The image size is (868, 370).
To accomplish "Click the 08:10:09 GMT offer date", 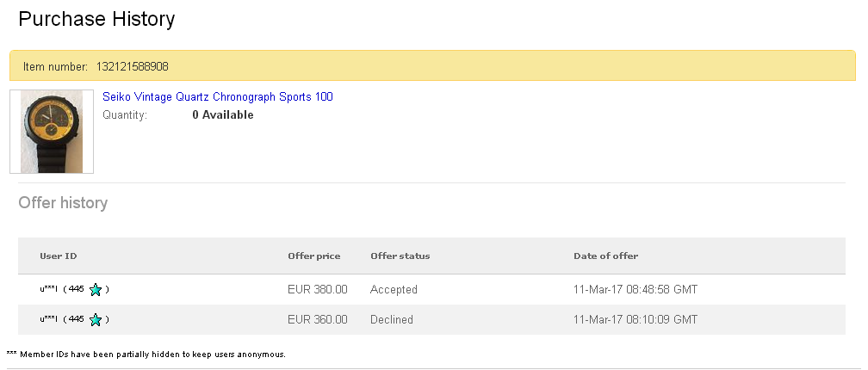I will [635, 320].
